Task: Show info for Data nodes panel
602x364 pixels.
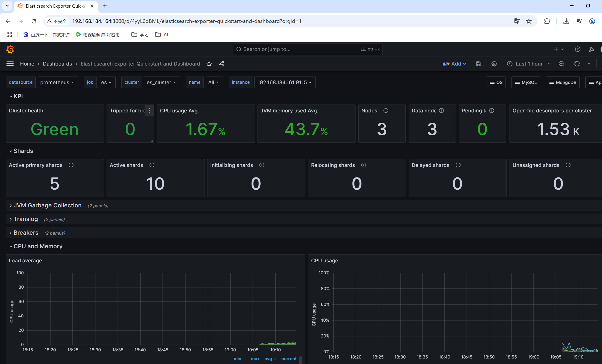Action: (x=441, y=110)
